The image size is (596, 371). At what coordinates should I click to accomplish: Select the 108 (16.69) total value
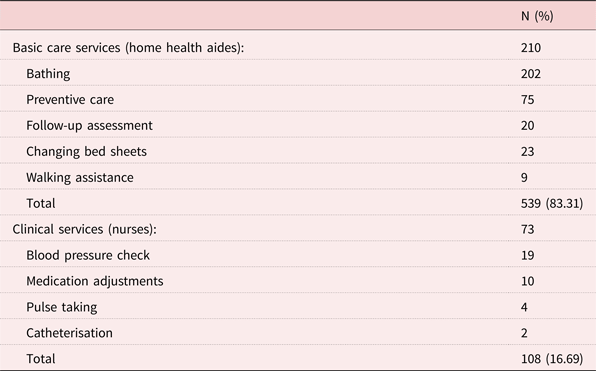click(x=552, y=359)
